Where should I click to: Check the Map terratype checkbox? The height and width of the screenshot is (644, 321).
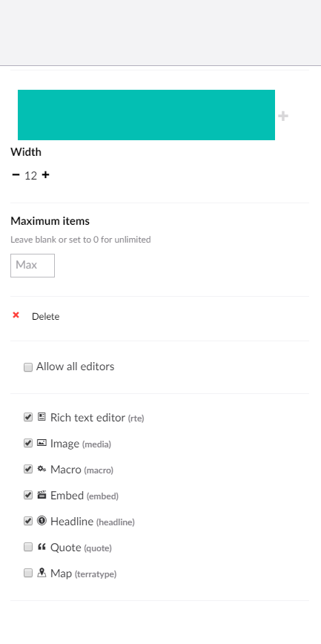28,573
